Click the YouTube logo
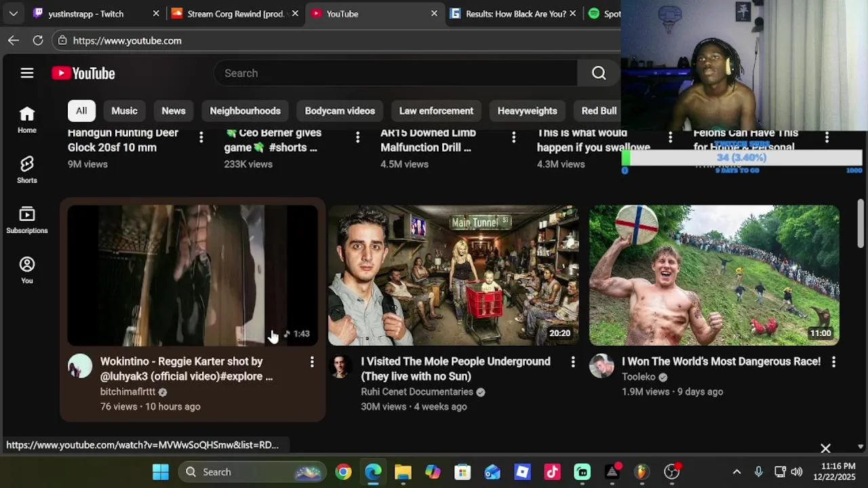The width and height of the screenshot is (868, 488). [x=83, y=73]
